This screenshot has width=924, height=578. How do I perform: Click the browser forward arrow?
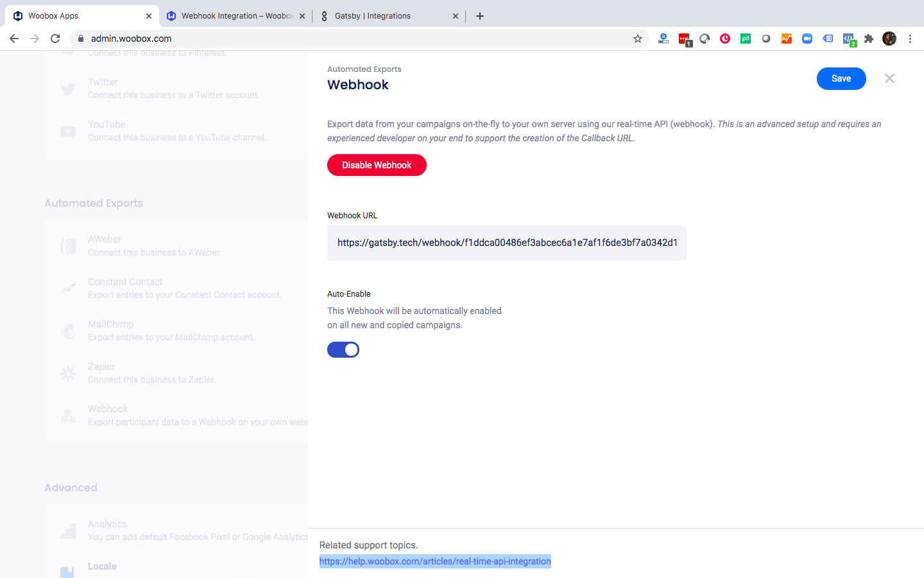click(35, 39)
